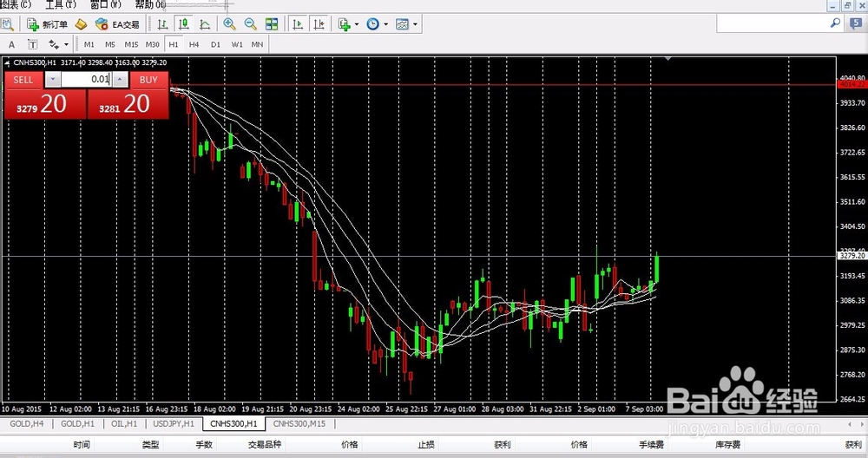The width and height of the screenshot is (868, 458).
Task: Sort terminal by 时间 column header
Action: tap(82, 444)
